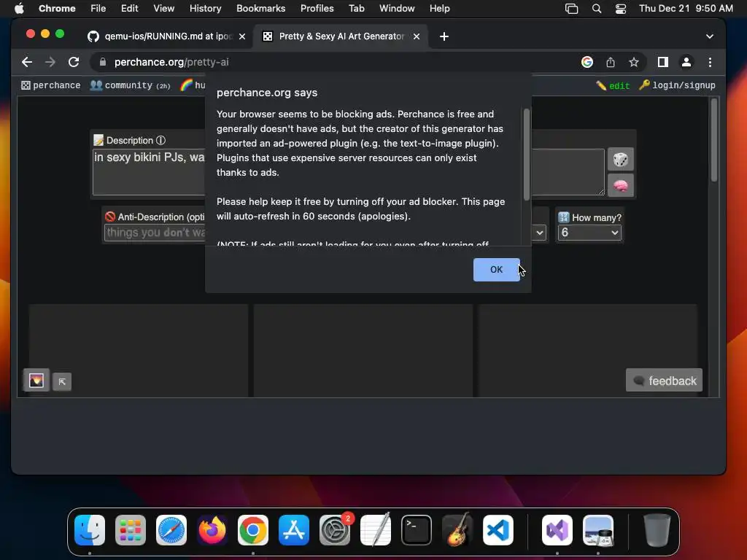
Task: Open Control Center in the menu bar
Action: point(620,9)
